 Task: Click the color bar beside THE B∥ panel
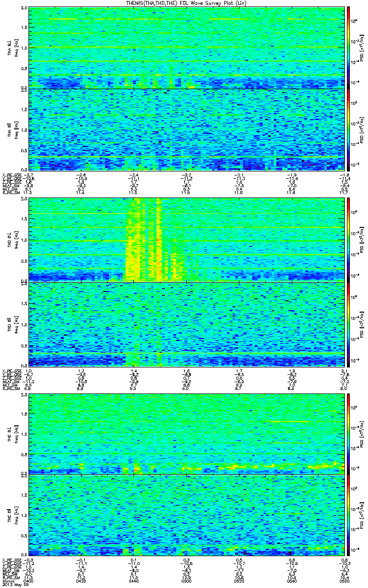click(348, 515)
